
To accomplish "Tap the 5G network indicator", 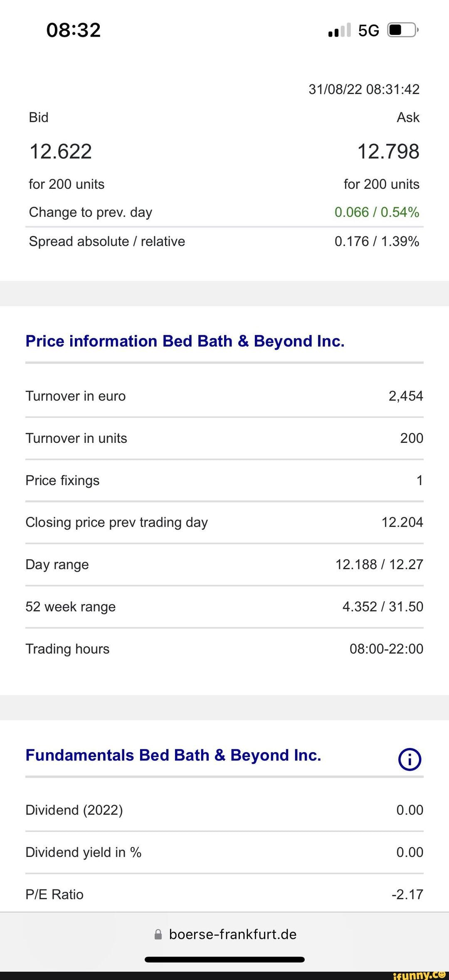I will (368, 31).
